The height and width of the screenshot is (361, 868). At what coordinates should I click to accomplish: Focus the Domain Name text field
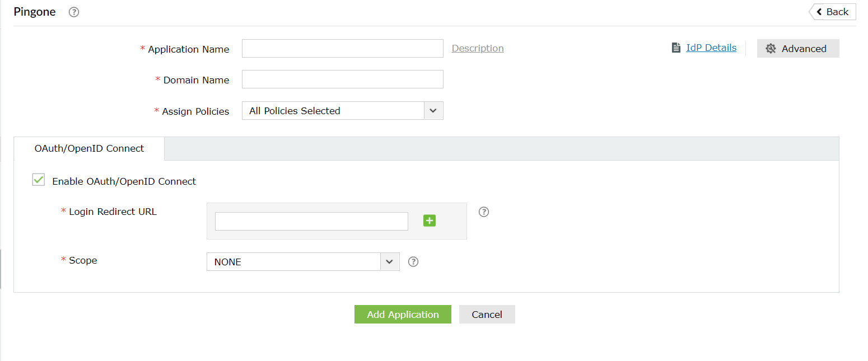342,79
